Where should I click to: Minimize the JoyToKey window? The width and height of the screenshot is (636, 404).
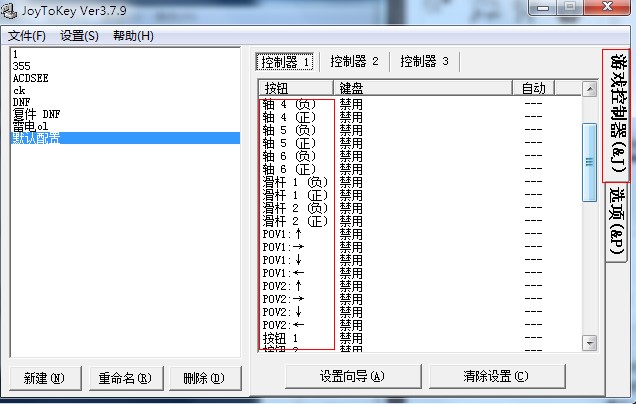click(544, 7)
